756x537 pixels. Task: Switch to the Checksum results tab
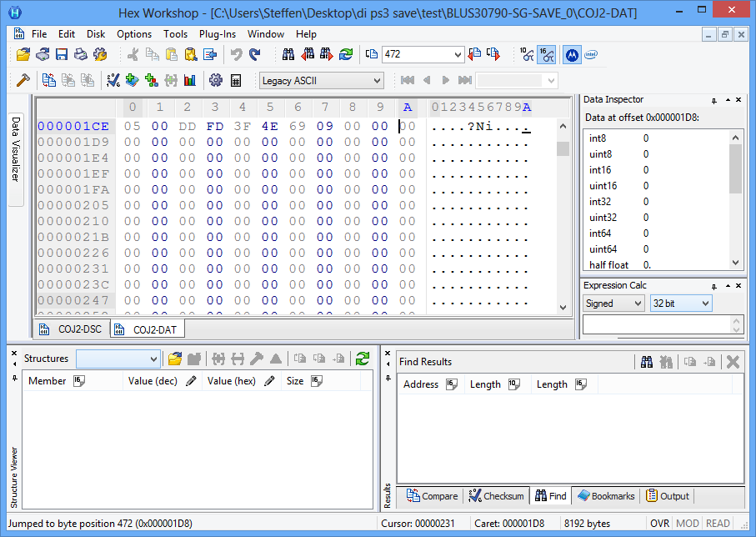(x=496, y=496)
